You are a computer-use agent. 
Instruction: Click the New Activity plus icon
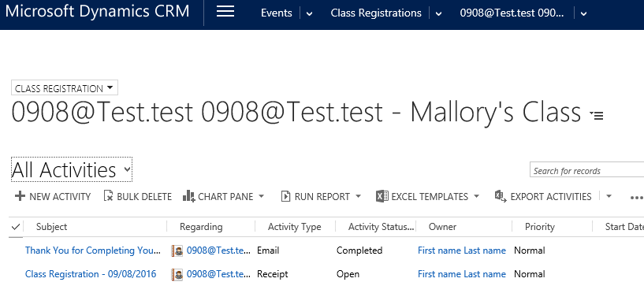pyautogui.click(x=20, y=196)
